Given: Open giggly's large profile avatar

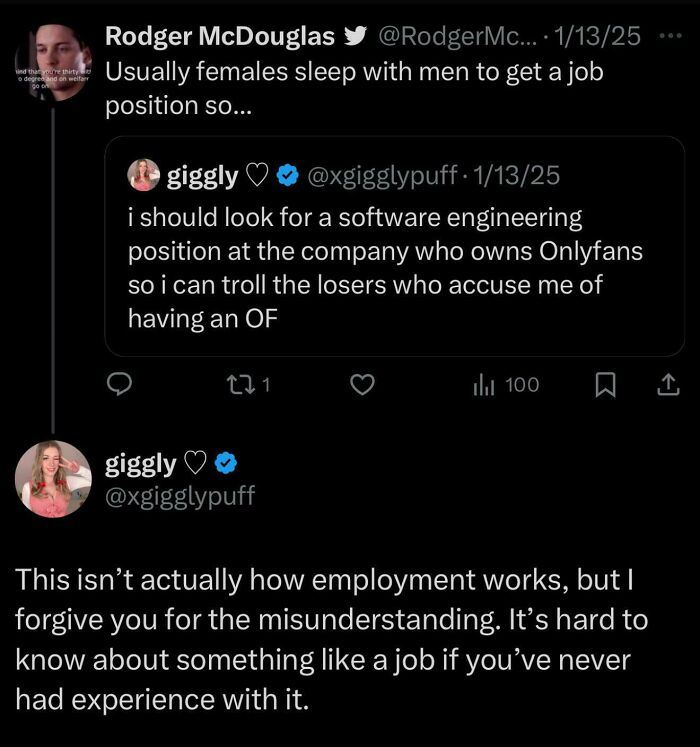Looking at the screenshot, I should 53,478.
